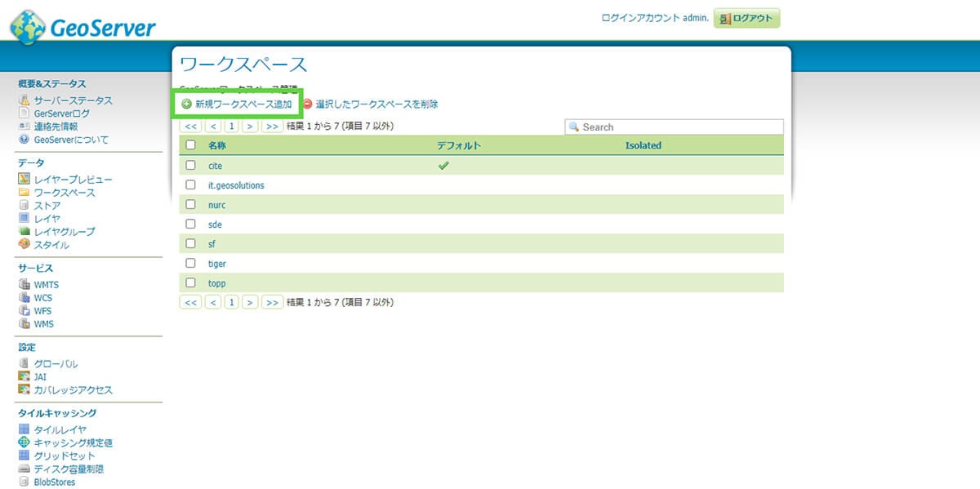Check the tiger workspace checkbox

click(191, 263)
